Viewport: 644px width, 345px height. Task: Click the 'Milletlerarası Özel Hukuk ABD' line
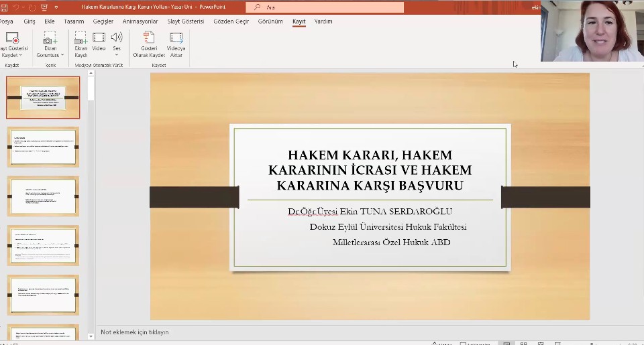click(391, 243)
